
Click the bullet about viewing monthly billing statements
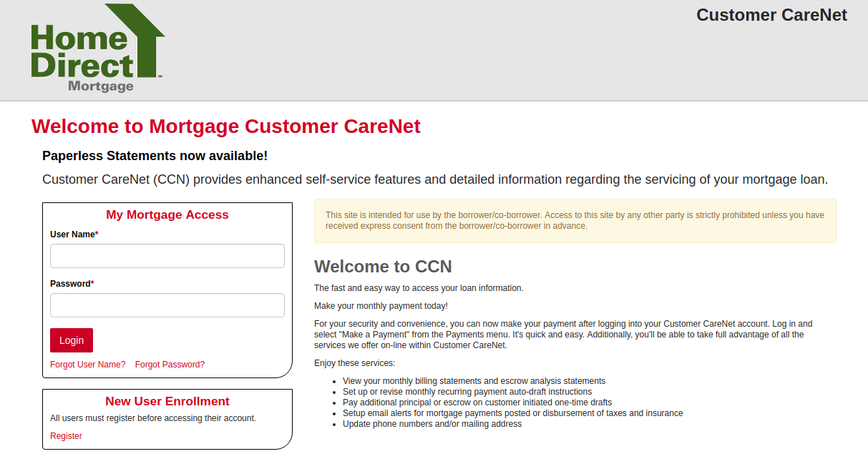474,381
